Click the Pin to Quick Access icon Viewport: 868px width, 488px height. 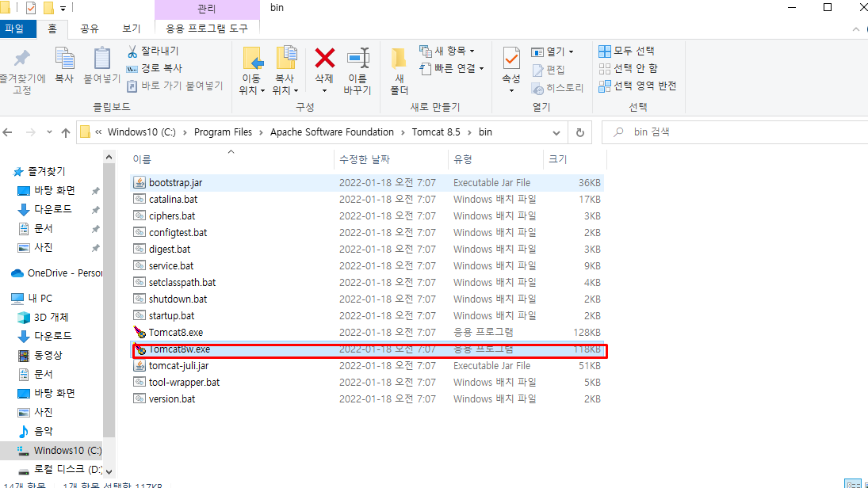pos(22,59)
